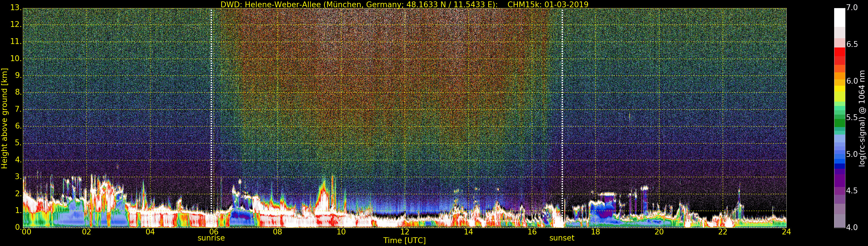Pick the dark blue segment of the colorbar
This screenshot has width=868, height=246.
(839, 166)
